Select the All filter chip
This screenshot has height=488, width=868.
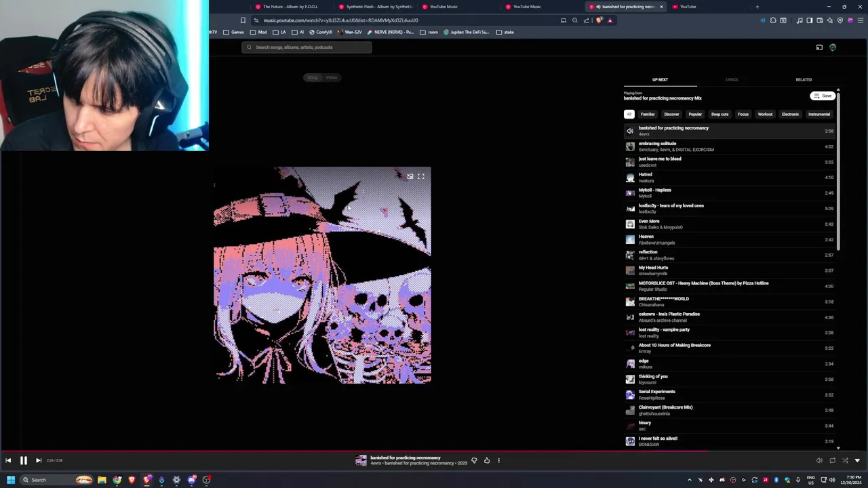coord(629,114)
